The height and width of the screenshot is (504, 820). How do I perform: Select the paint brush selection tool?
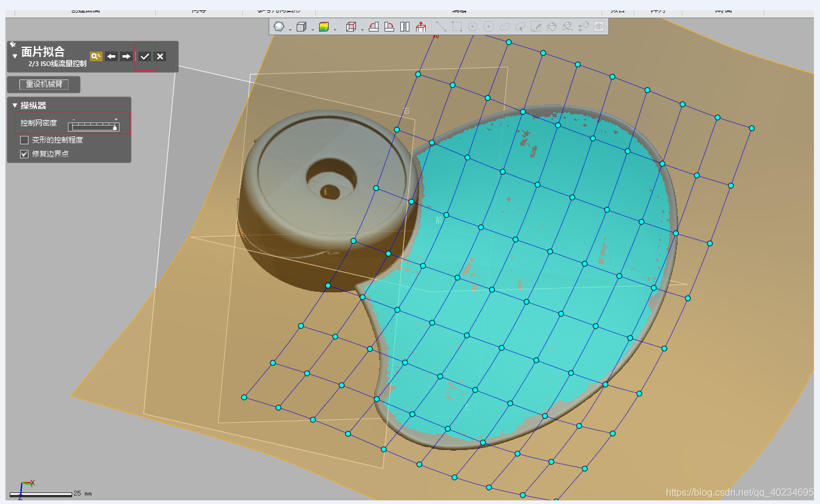click(x=536, y=27)
